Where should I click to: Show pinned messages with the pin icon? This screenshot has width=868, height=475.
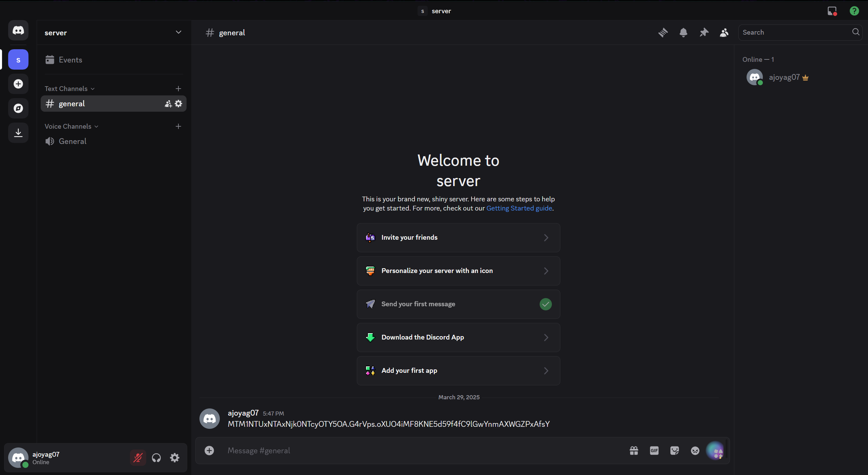tap(703, 32)
